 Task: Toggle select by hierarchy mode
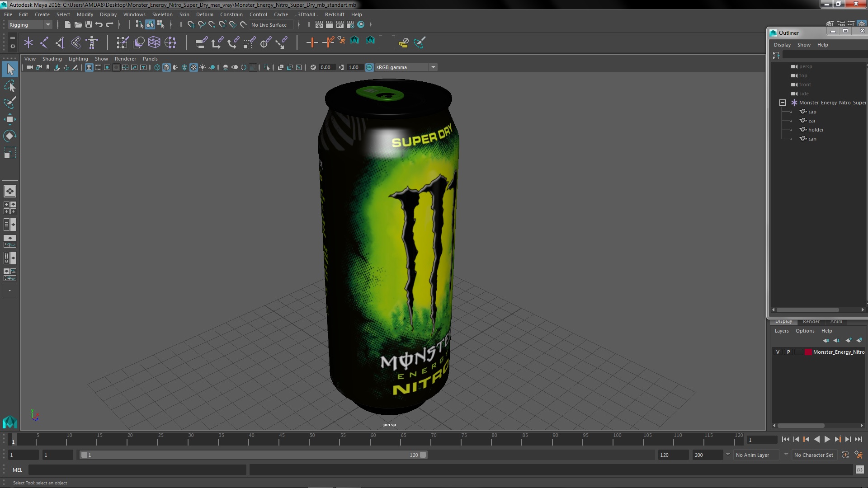click(x=139, y=24)
